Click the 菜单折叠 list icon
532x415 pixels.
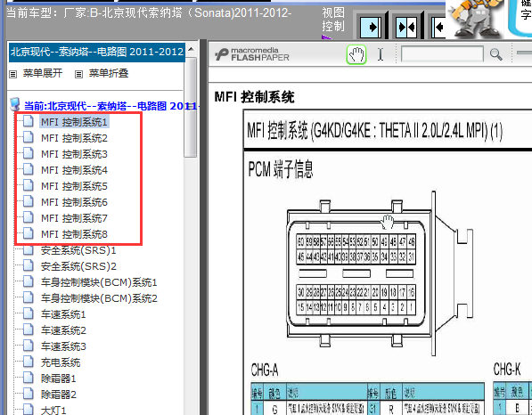click(x=78, y=74)
